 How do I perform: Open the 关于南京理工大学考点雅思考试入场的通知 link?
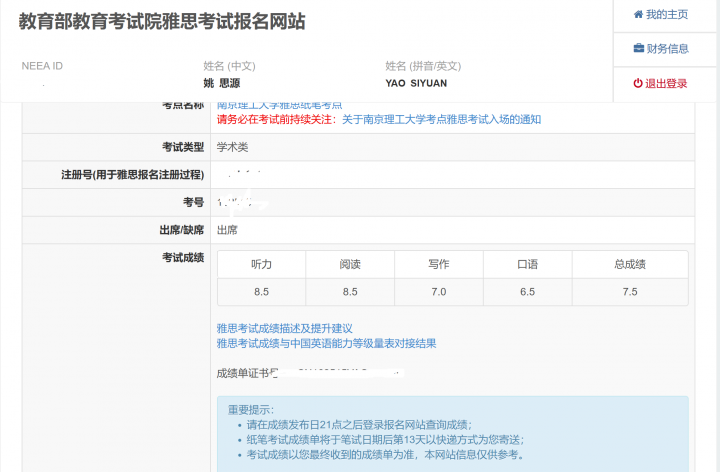[441, 119]
